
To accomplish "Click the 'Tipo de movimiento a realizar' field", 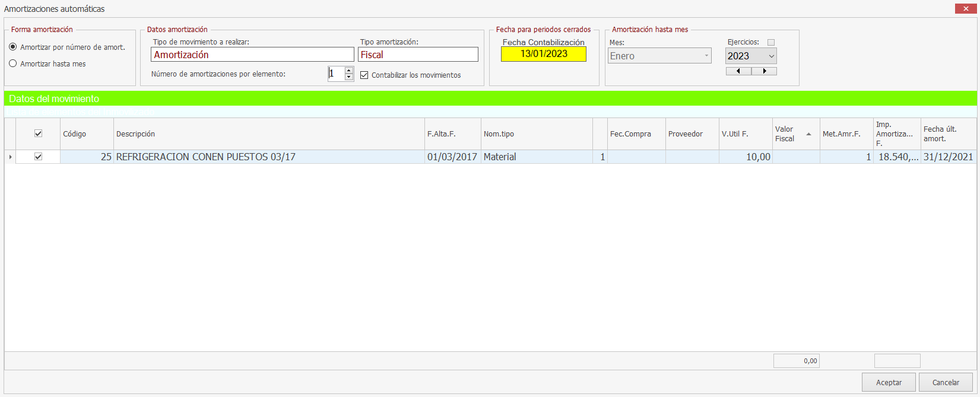I will tap(252, 55).
